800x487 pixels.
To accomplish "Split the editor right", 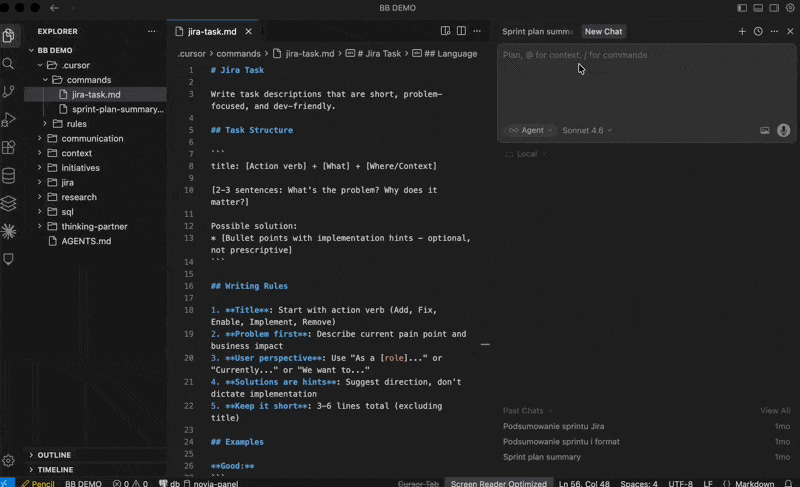I will [461, 31].
